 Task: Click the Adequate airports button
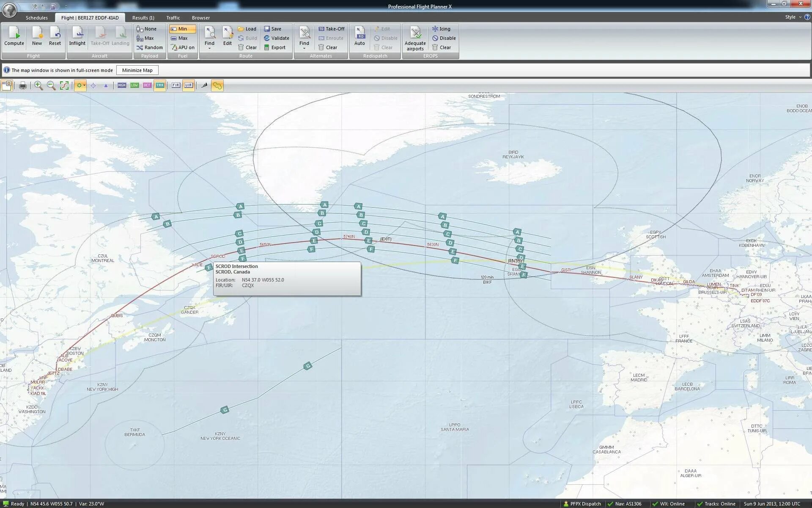click(415, 37)
